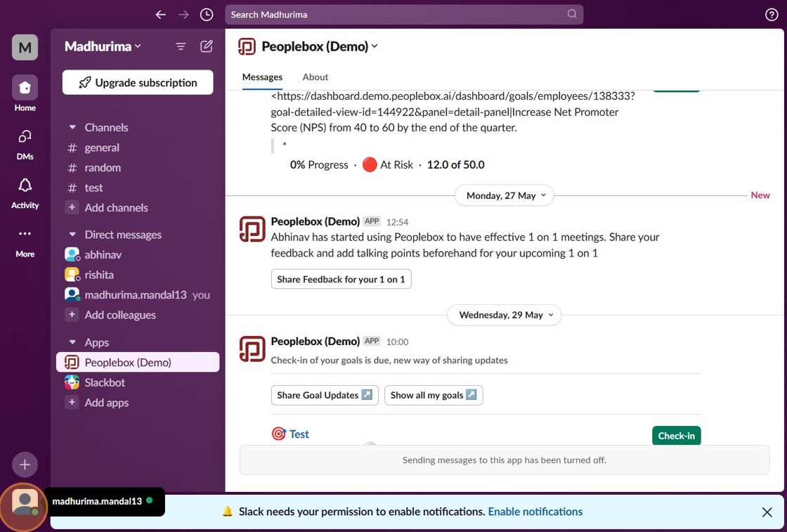Open the history clock icon
The image size is (787, 532).
click(207, 15)
